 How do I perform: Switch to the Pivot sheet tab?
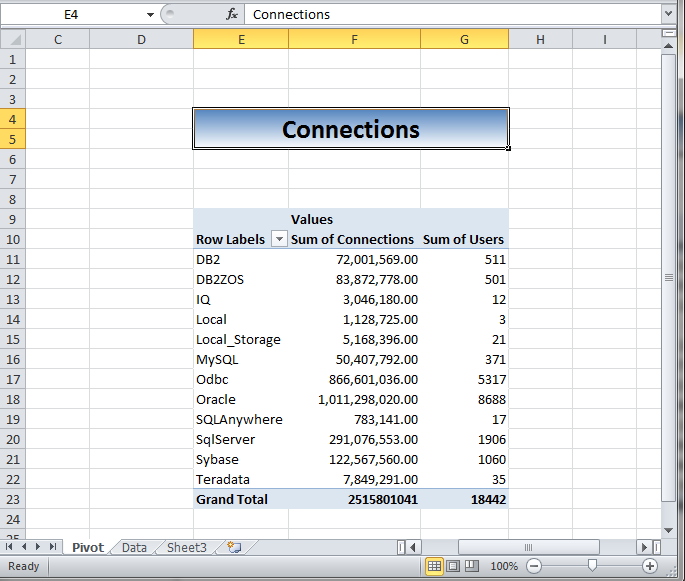pyautogui.click(x=88, y=547)
